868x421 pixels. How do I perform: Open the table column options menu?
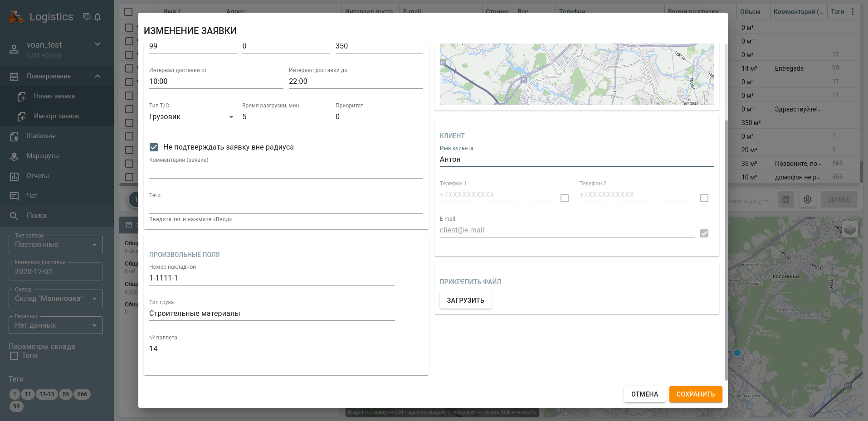coord(853,12)
